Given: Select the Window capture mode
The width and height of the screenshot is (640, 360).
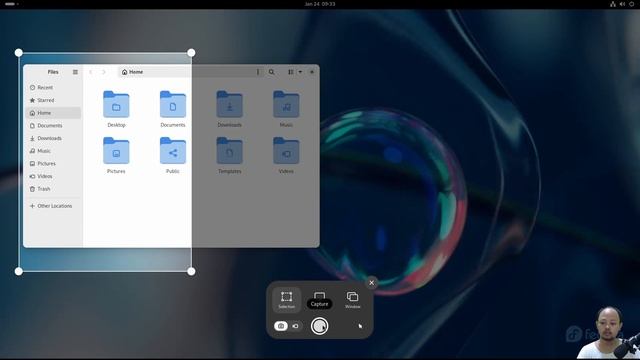Looking at the screenshot, I should [352, 300].
